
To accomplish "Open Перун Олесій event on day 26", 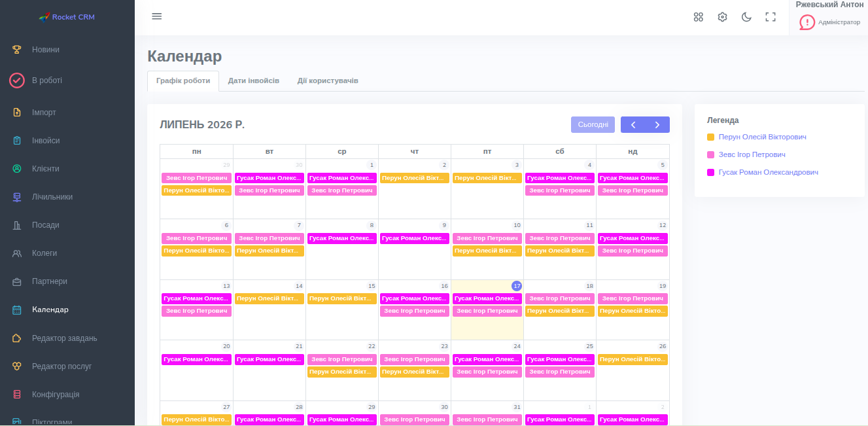I will [x=633, y=359].
